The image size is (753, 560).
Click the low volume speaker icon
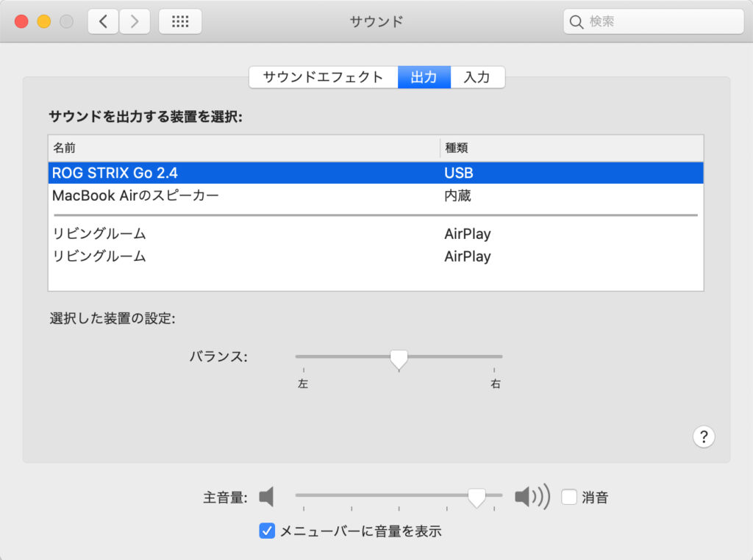coord(266,497)
